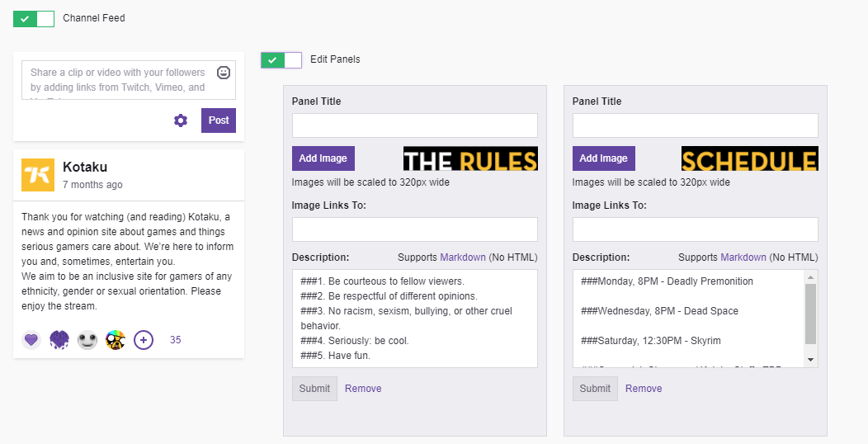The image size is (868, 444).
Task: Click THE RULES image thumbnail
Action: coord(470,158)
